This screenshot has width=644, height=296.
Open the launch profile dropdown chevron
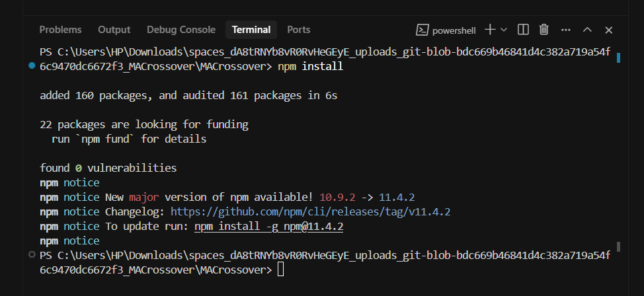pos(504,30)
